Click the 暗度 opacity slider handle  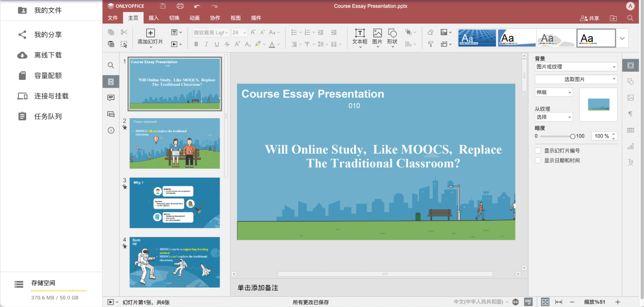573,137
